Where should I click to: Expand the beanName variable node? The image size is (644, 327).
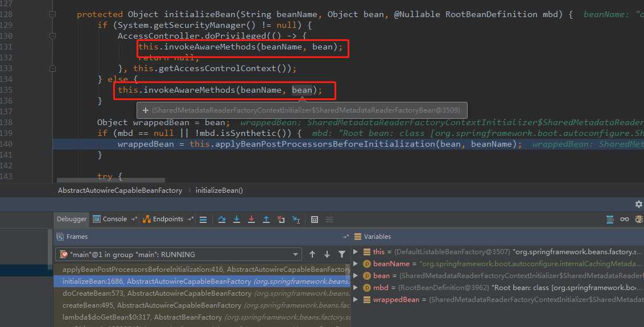(356, 264)
